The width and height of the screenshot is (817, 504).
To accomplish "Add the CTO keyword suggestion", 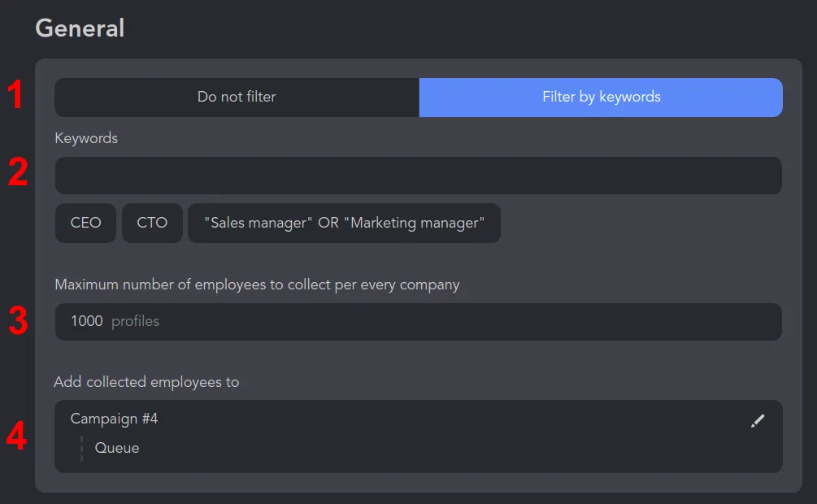I will (152, 223).
